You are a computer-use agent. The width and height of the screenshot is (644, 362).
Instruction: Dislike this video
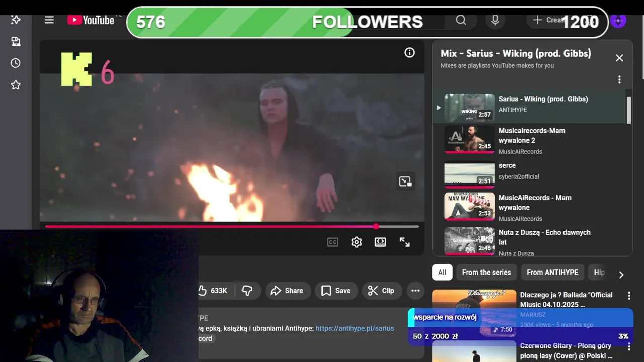(x=247, y=291)
